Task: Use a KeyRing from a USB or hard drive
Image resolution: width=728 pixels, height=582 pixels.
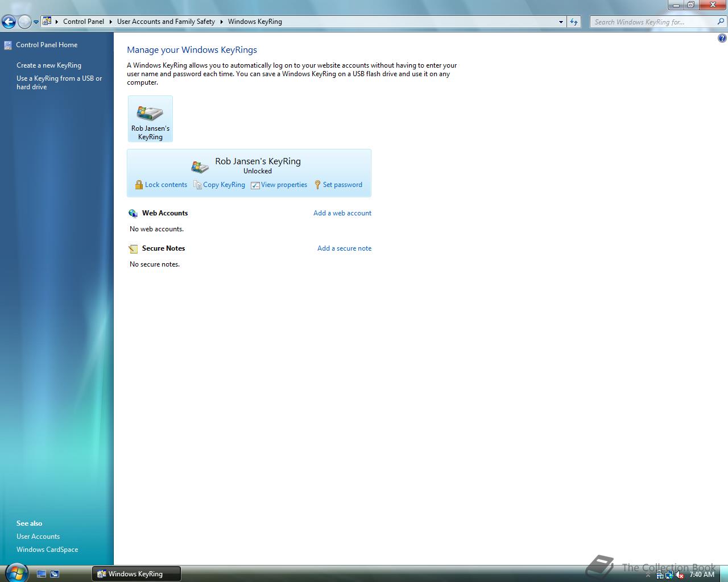Action: [59, 82]
